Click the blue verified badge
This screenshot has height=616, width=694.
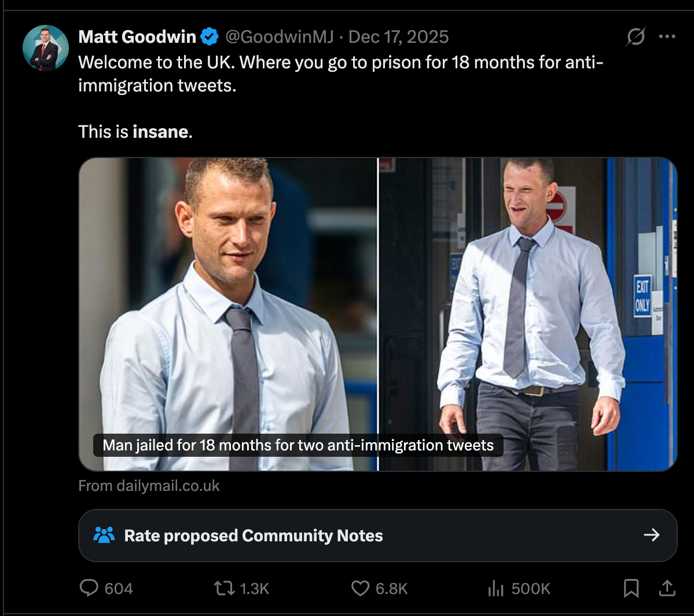pyautogui.click(x=209, y=37)
